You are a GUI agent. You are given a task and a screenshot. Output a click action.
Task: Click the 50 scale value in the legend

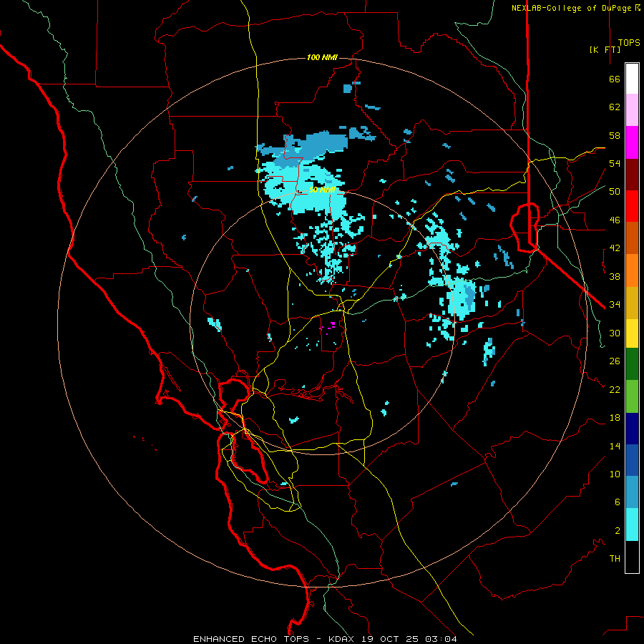[x=615, y=192]
